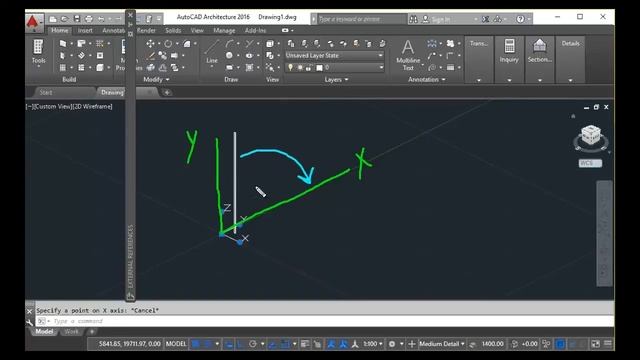Toggle snap mode in status bar
This screenshot has width=640, height=360.
point(208,344)
